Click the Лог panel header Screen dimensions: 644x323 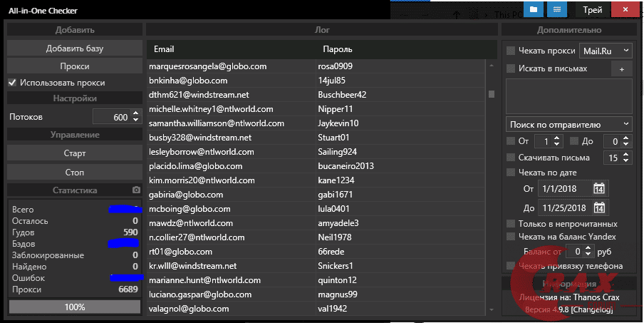click(322, 30)
